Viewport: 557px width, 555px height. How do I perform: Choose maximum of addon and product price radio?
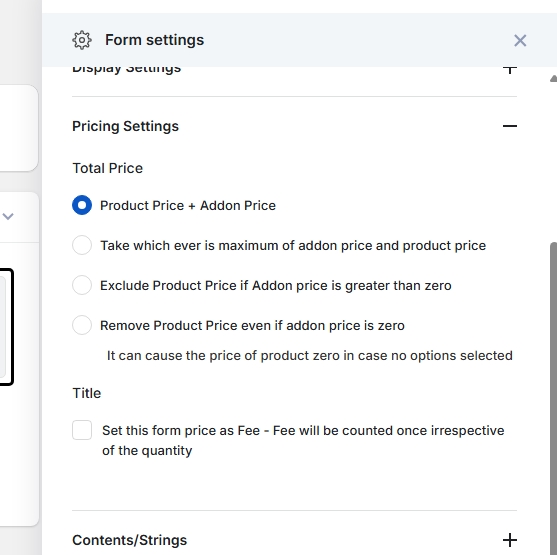pyautogui.click(x=82, y=245)
